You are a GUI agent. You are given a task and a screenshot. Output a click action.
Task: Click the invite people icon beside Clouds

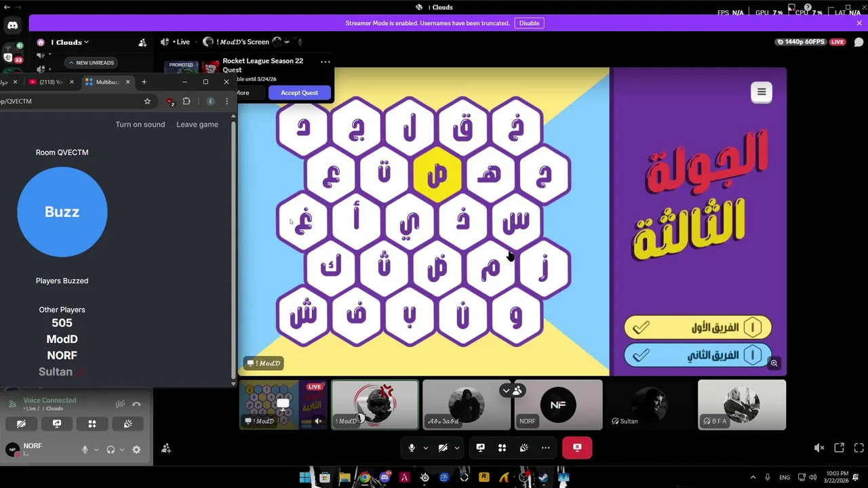[142, 42]
